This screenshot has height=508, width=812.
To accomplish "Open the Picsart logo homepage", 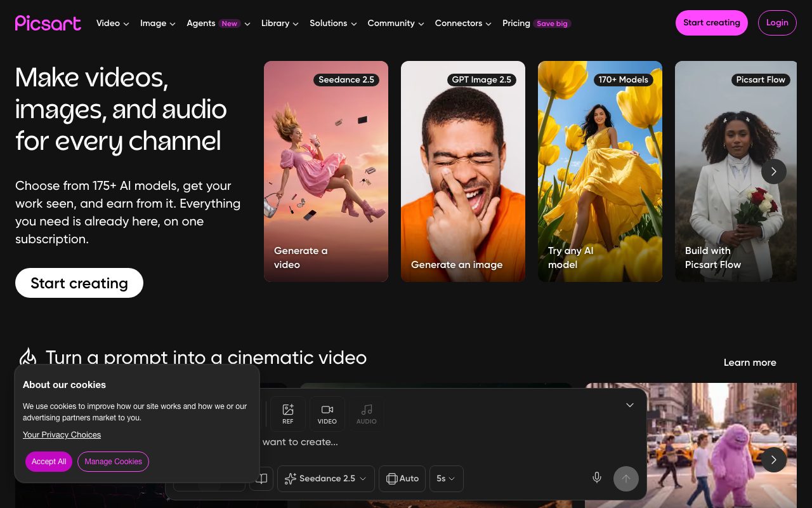I will click(x=48, y=23).
